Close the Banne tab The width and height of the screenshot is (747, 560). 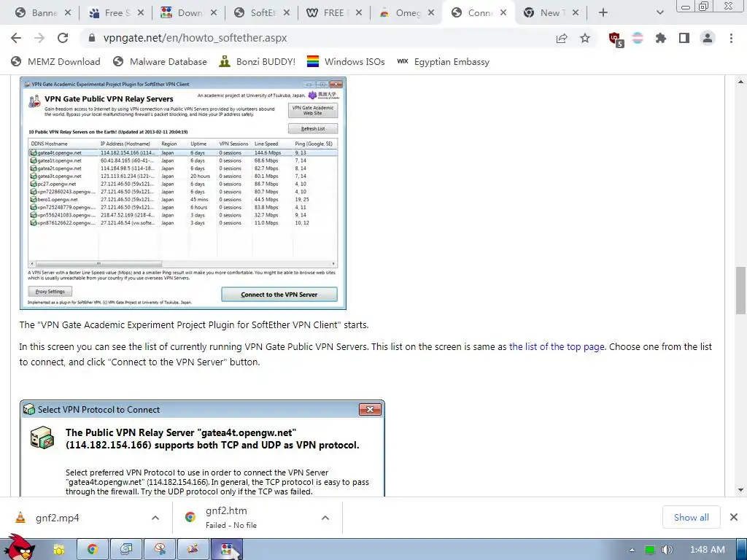pyautogui.click(x=68, y=13)
